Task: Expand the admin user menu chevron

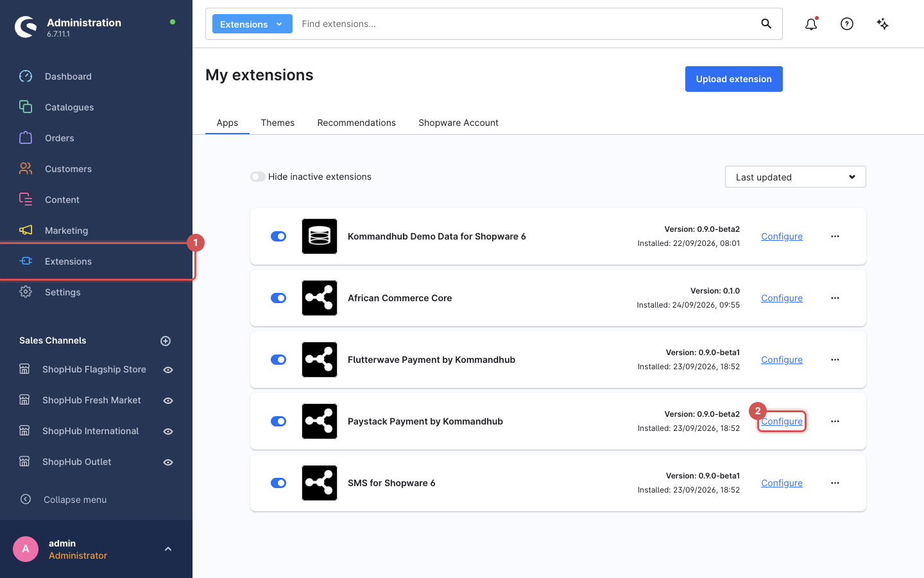Action: point(168,549)
